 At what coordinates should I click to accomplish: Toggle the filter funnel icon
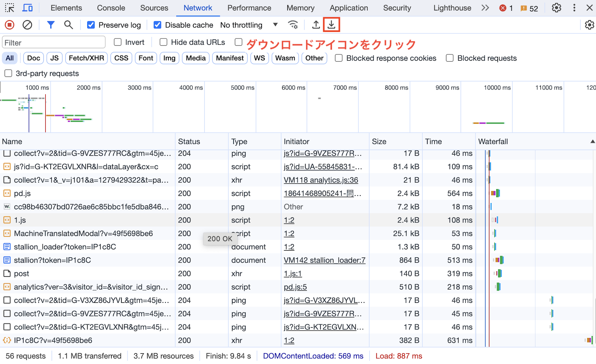click(51, 25)
